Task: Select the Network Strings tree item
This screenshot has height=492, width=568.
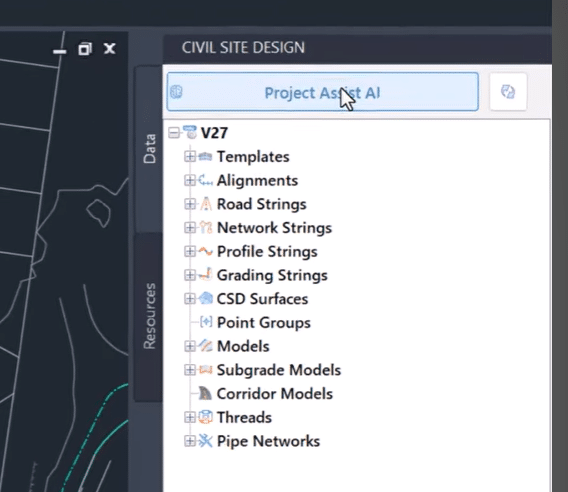Action: [x=274, y=228]
